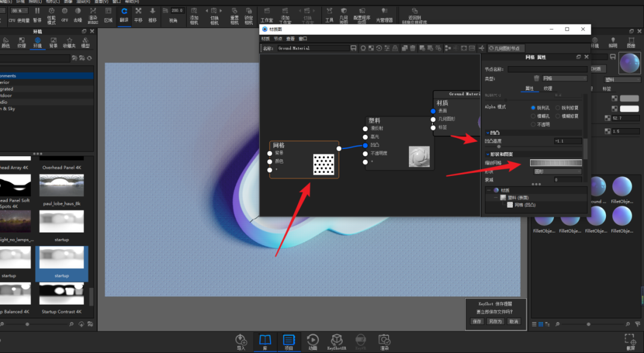The width and height of the screenshot is (644, 353).
Task: Collapse the 形状和图案 section
Action: pos(488,154)
